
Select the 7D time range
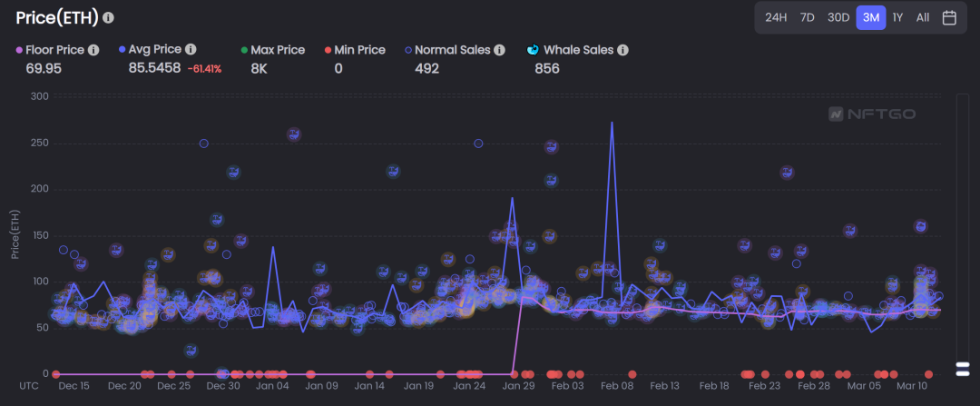click(x=808, y=17)
